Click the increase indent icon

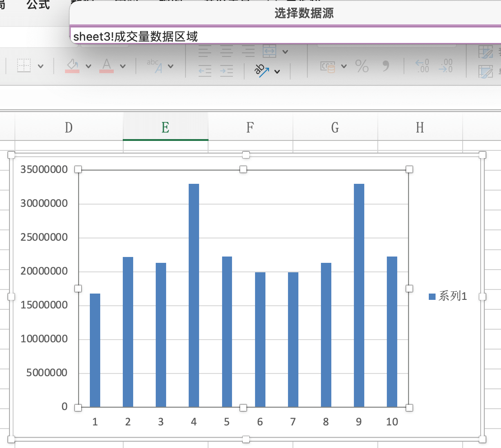(x=227, y=71)
